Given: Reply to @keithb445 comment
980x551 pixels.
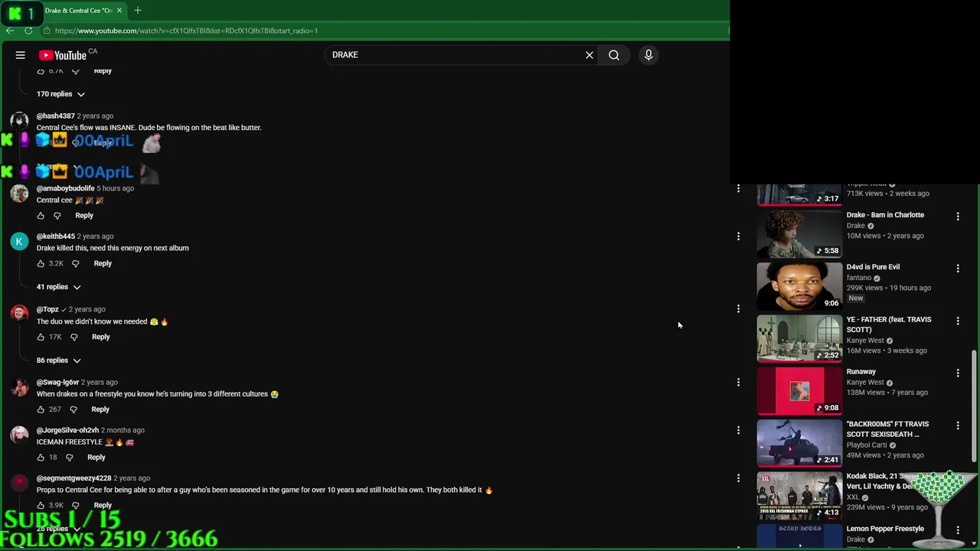Looking at the screenshot, I should coord(103,263).
